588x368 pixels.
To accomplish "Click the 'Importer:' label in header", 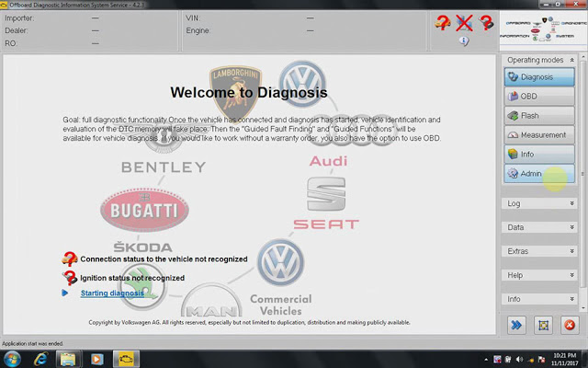I will pos(19,18).
